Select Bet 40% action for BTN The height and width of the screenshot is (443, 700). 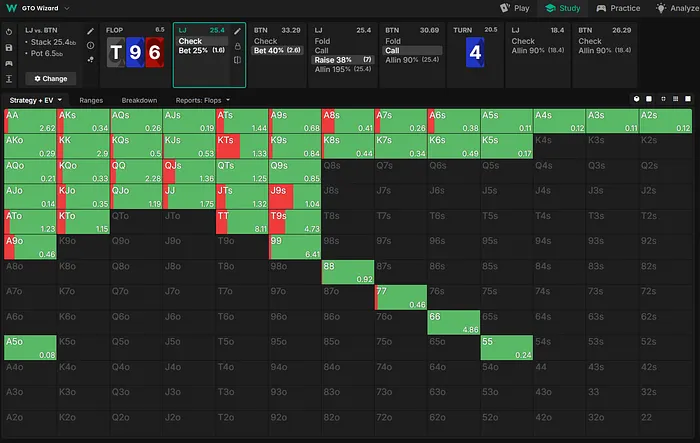point(277,51)
